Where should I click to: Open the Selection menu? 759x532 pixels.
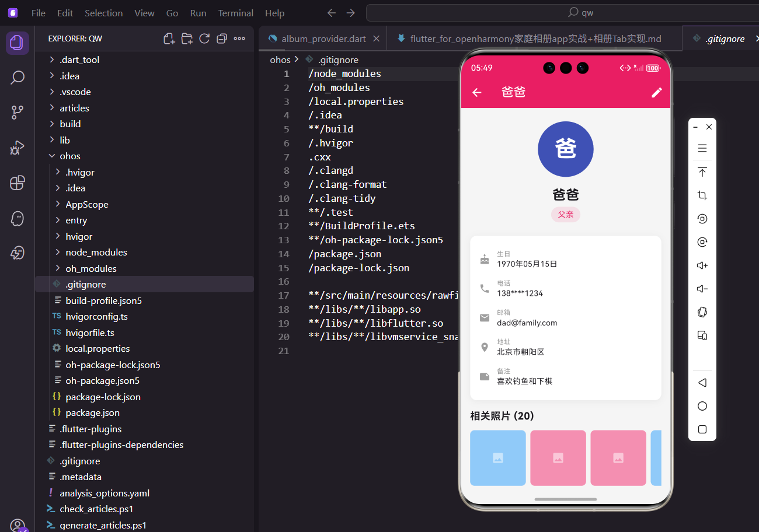click(104, 13)
